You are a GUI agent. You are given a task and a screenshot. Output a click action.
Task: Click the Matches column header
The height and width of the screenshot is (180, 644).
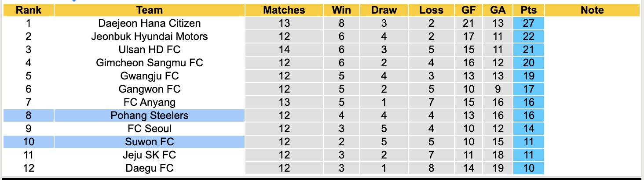coord(284,10)
